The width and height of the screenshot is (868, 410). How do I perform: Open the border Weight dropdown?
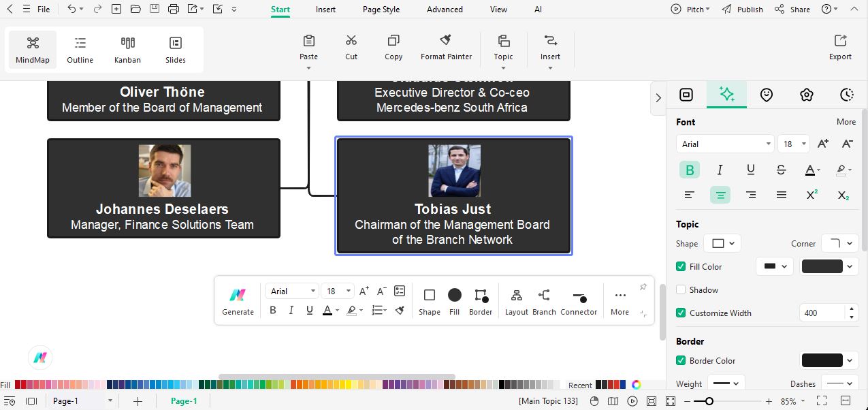click(726, 383)
